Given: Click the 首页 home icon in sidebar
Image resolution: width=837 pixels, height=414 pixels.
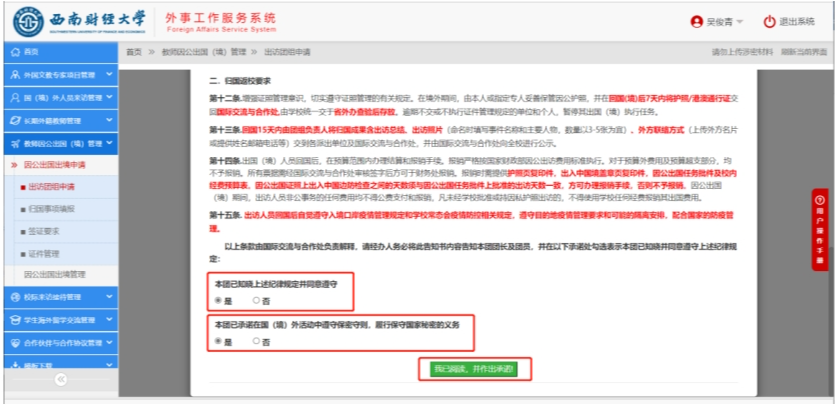Looking at the screenshot, I should pos(13,51).
